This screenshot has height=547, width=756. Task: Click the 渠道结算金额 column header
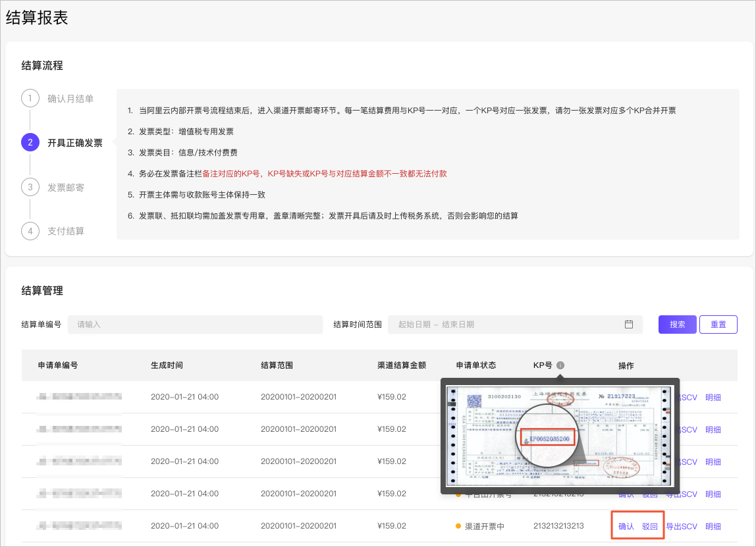(x=402, y=365)
